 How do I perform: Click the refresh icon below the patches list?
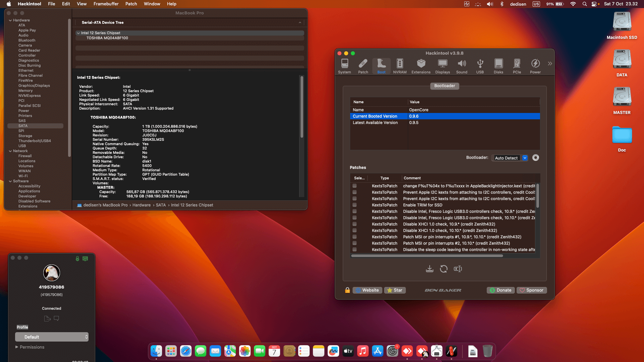click(443, 269)
